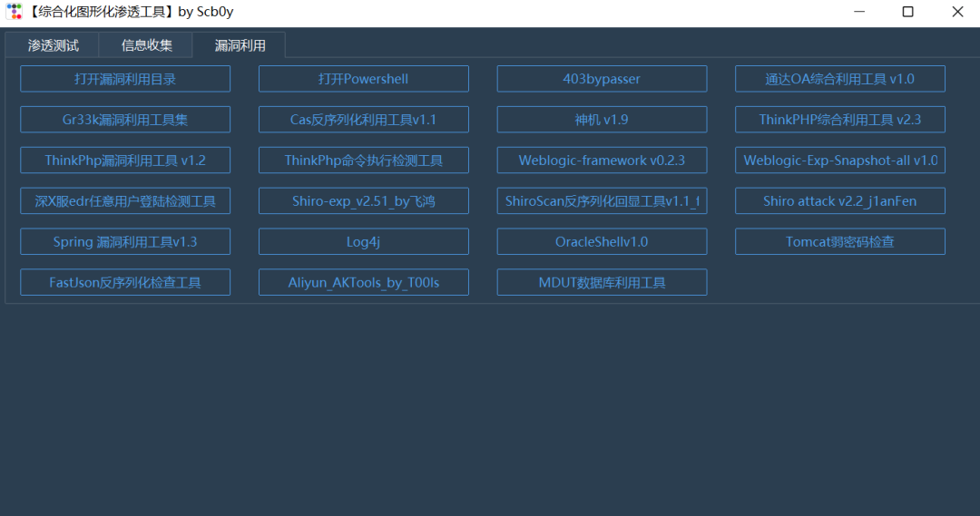Launch Aliyun_AKTools_by_T00ls
Image resolution: width=980 pixels, height=516 pixels.
(x=363, y=282)
